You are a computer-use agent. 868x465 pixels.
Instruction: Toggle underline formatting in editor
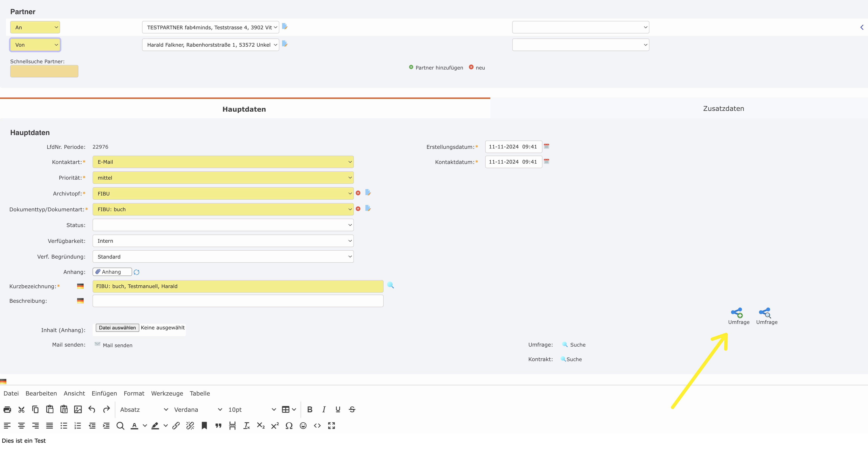click(338, 409)
